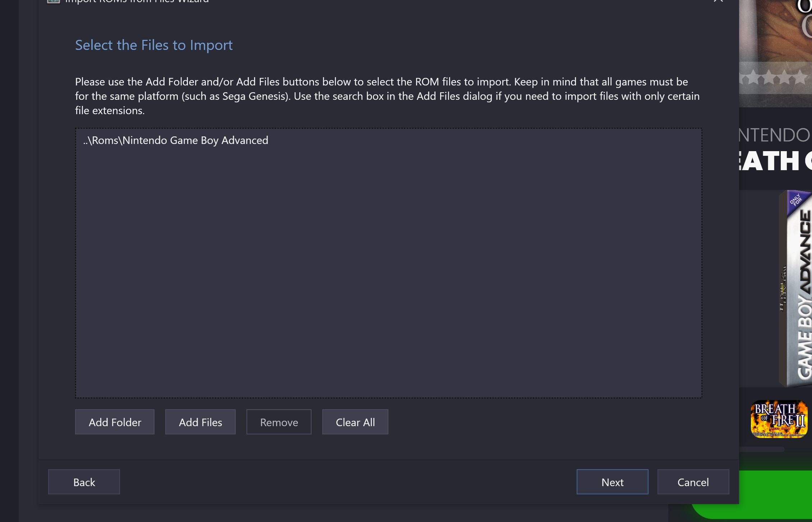
Task: Click the Nintendo platform label in details panel
Action: click(774, 135)
